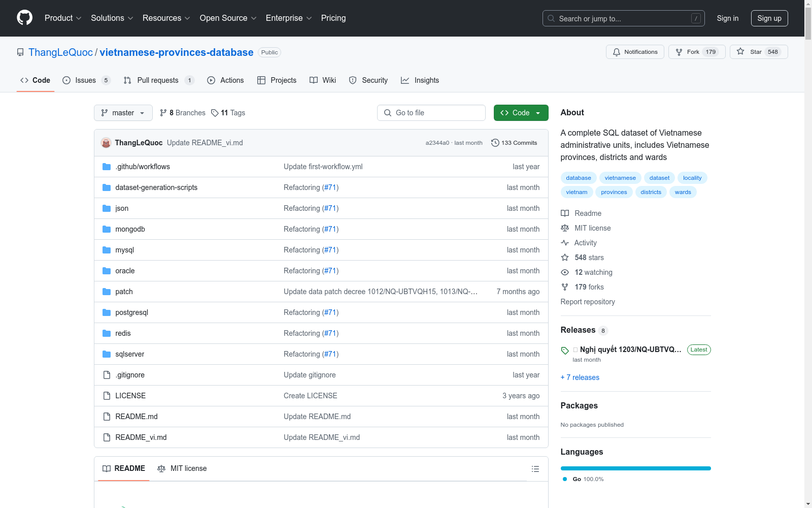Click the Go language bar
The image size is (812, 508).
[635, 468]
